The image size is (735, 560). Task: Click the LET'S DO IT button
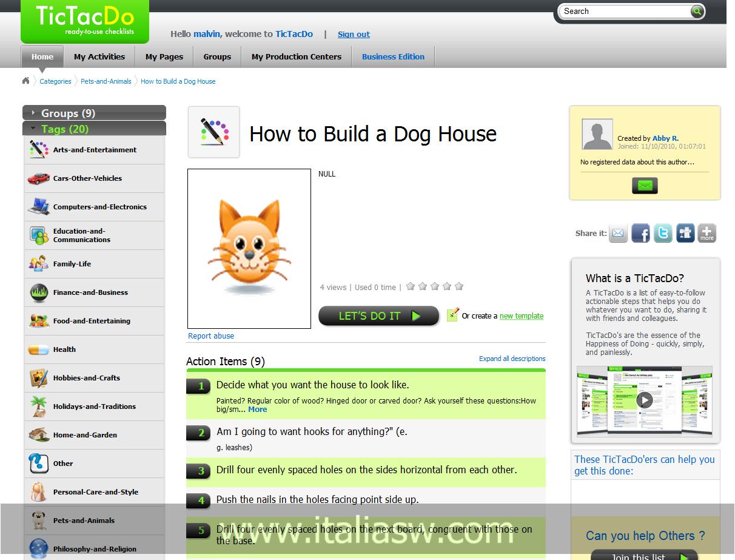coord(378,315)
